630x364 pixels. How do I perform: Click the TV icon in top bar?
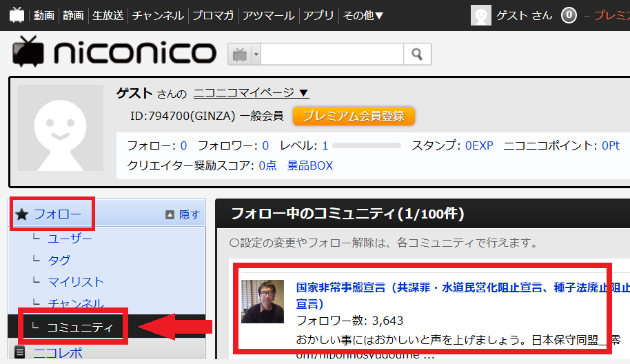click(17, 15)
